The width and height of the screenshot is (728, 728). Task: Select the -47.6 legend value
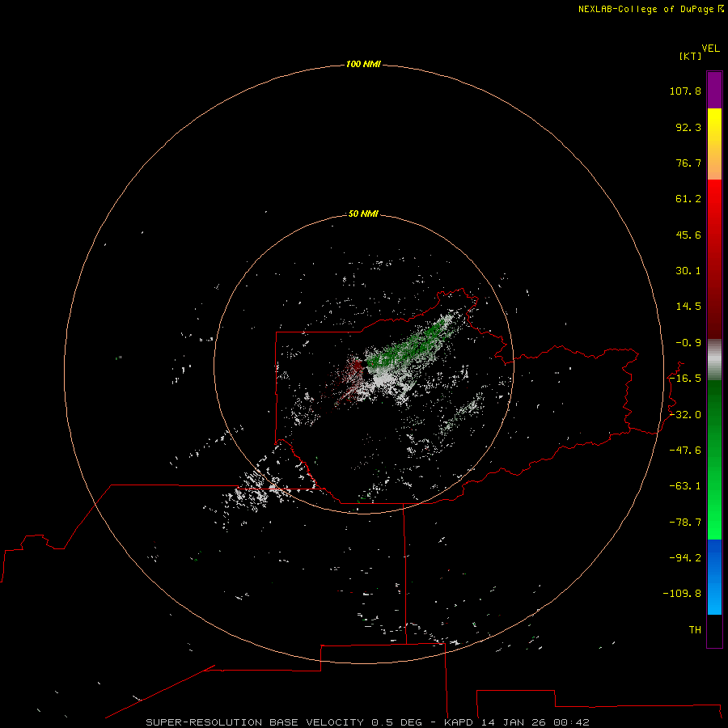click(x=685, y=451)
